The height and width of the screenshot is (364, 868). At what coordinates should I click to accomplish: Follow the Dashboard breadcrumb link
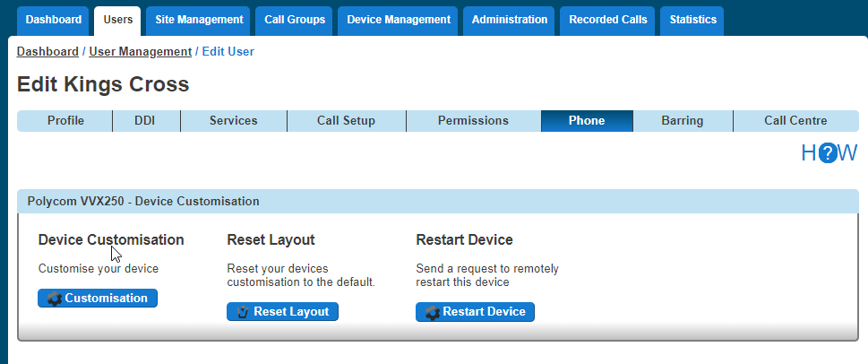tap(47, 52)
